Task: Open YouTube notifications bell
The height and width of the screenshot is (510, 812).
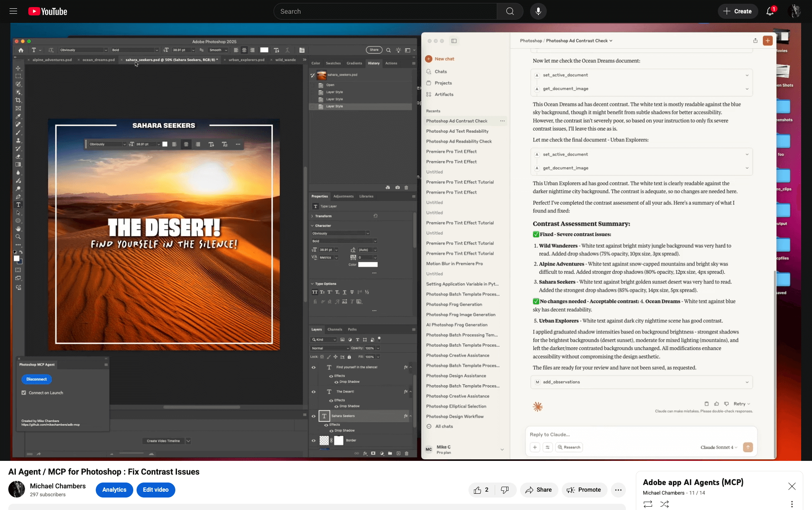Action: (770, 11)
